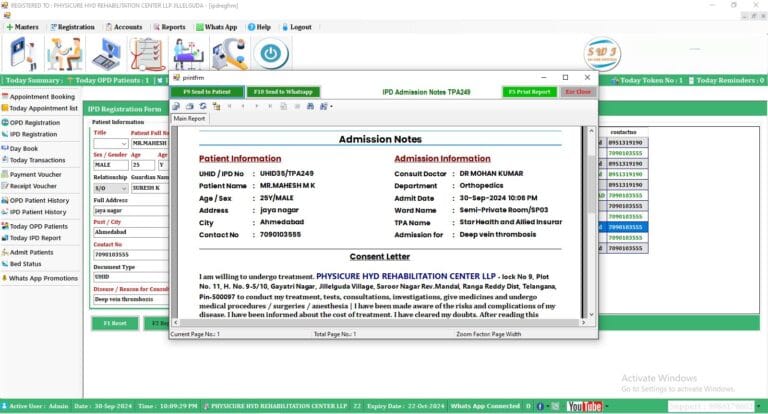Click the Esc Close button

[x=578, y=92]
